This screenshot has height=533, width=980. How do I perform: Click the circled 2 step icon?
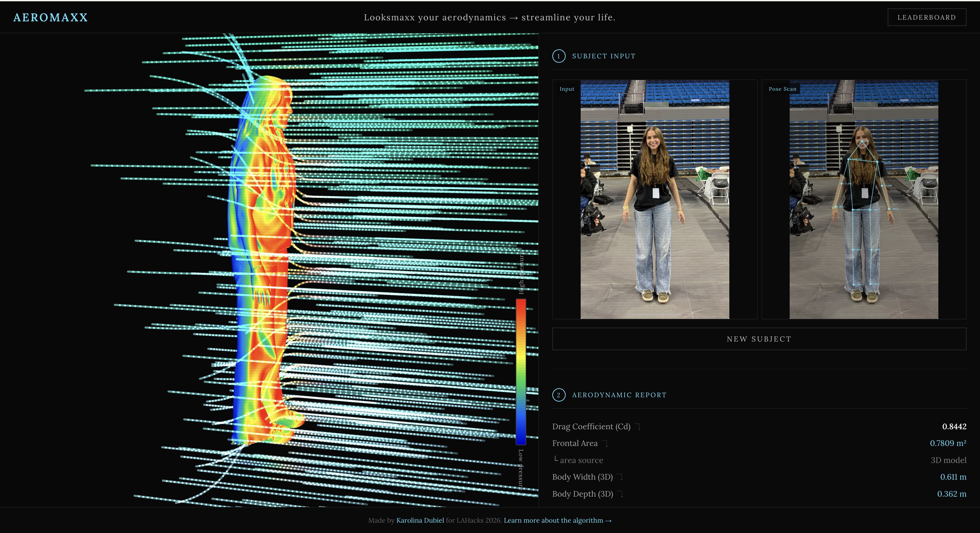pyautogui.click(x=558, y=395)
